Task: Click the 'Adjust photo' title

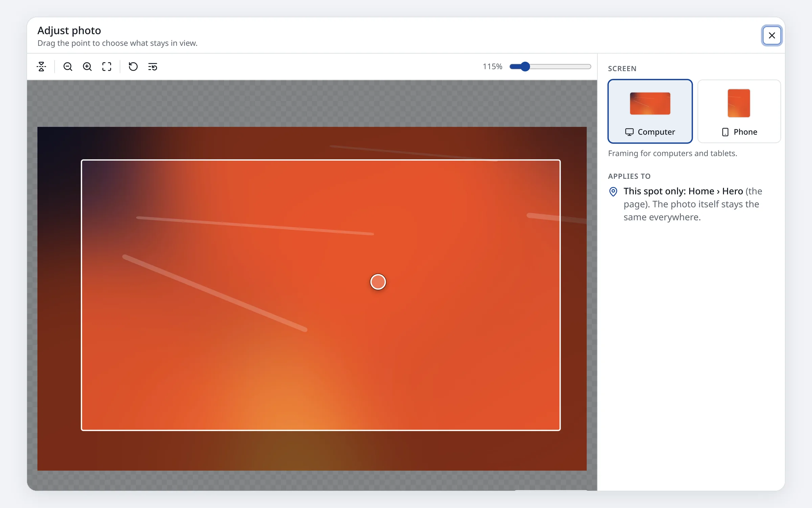Action: (69, 30)
